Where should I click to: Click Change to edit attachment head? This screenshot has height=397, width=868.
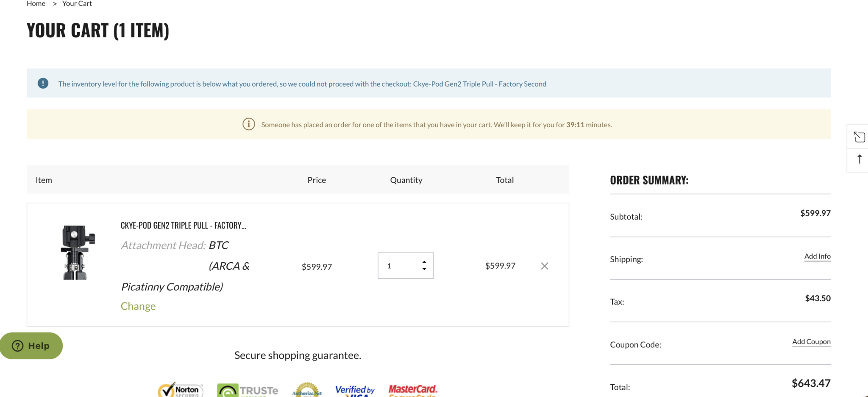(138, 306)
